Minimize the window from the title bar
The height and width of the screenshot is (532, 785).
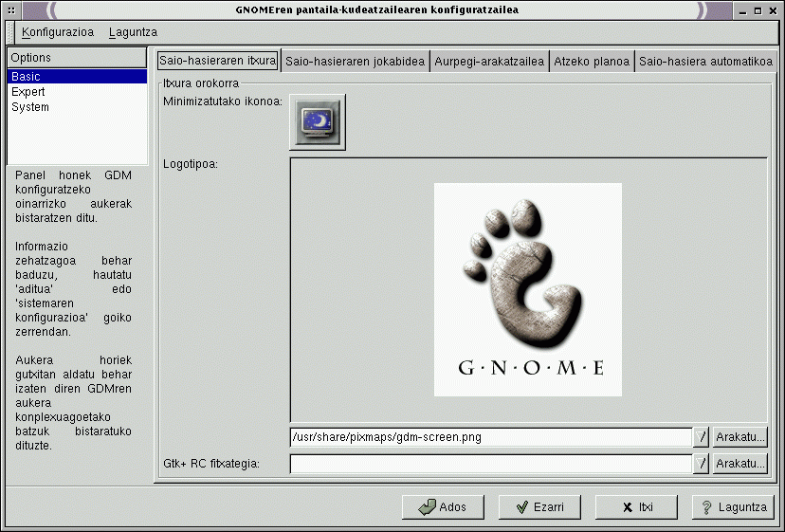[743, 10]
